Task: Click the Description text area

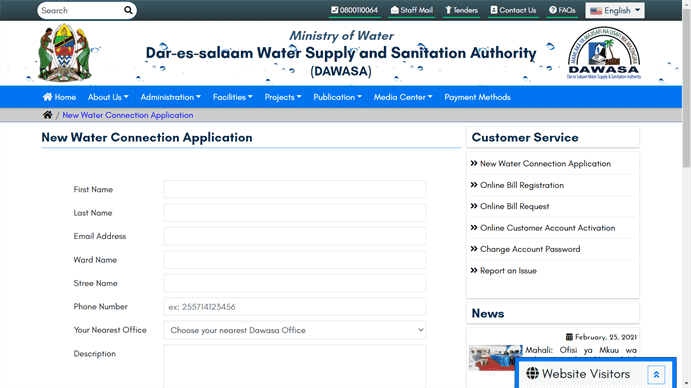Action: [x=294, y=366]
